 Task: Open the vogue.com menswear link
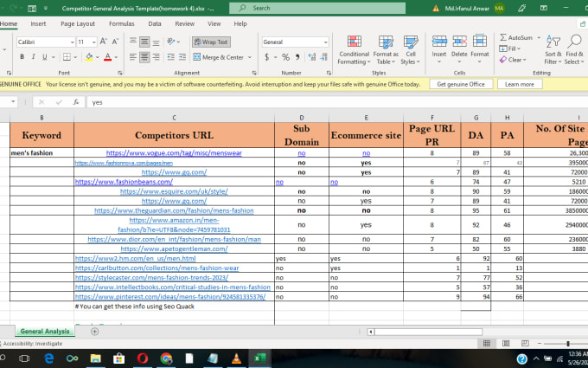pyautogui.click(x=174, y=153)
